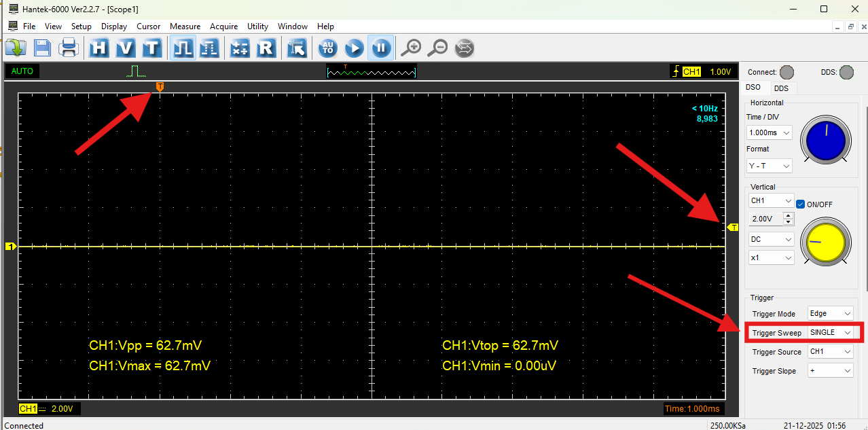Click the orange horizontal trigger position marker
Viewport: 868px width, 430px height.
[x=160, y=87]
